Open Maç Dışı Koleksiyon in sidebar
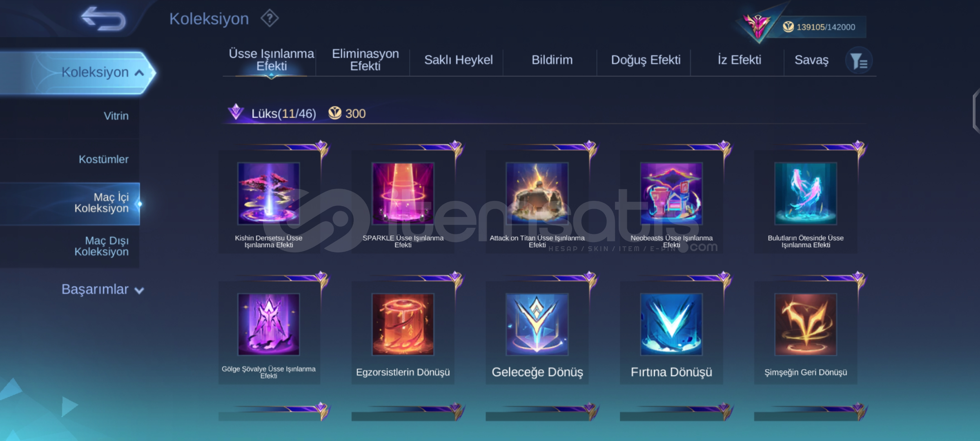980x441 pixels. click(x=101, y=246)
